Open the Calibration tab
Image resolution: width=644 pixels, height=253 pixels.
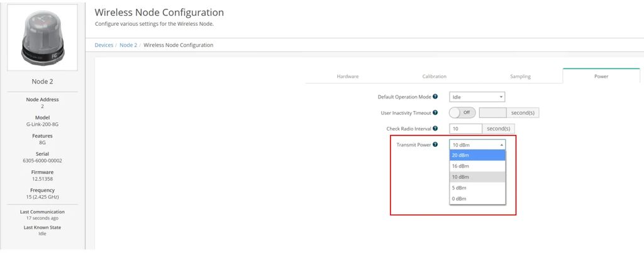click(434, 76)
